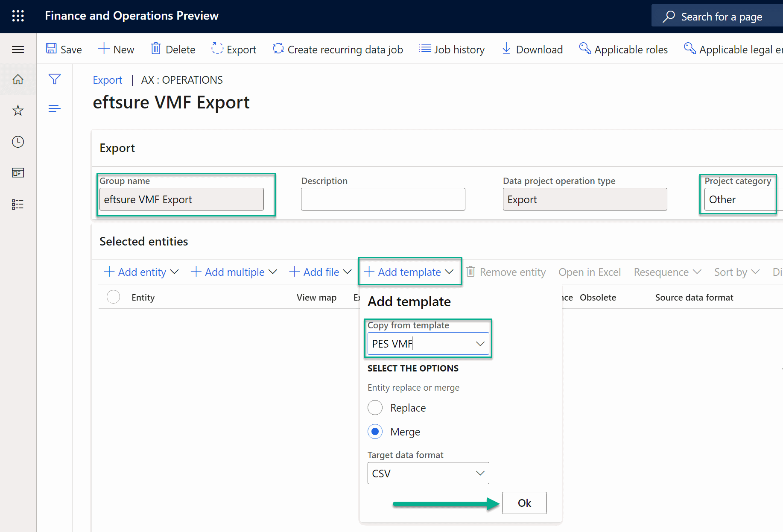Expand the Add file menu
Image resolution: width=783 pixels, height=532 pixels.
tap(320, 272)
